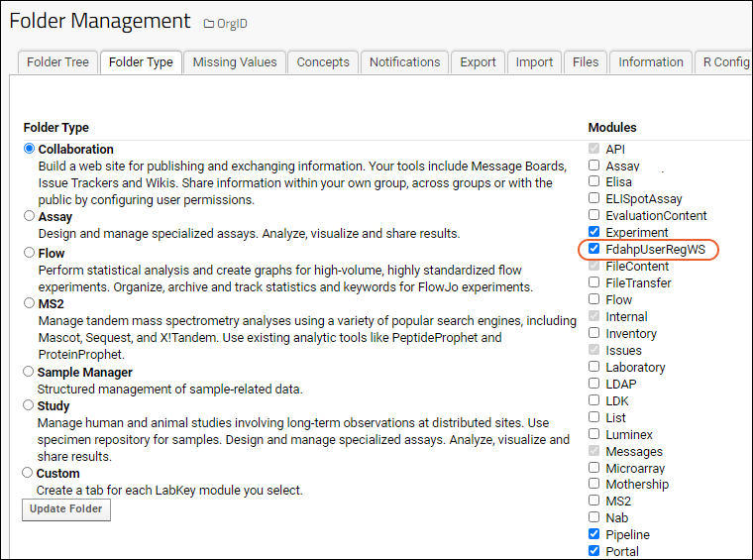
Task: Select the MS2 folder type
Action: point(29,303)
